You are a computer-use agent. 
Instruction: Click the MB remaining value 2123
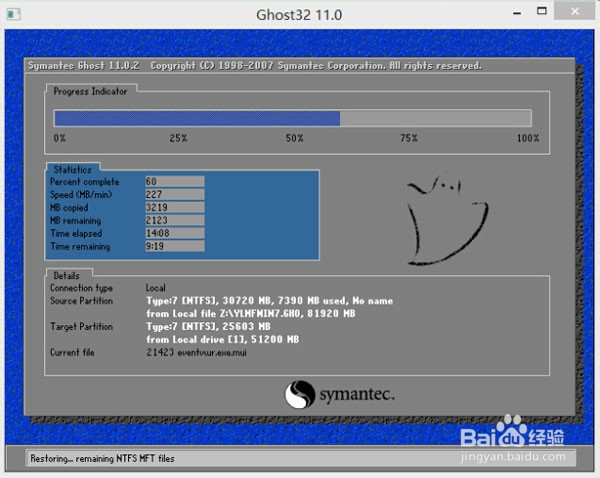pyautogui.click(x=174, y=220)
